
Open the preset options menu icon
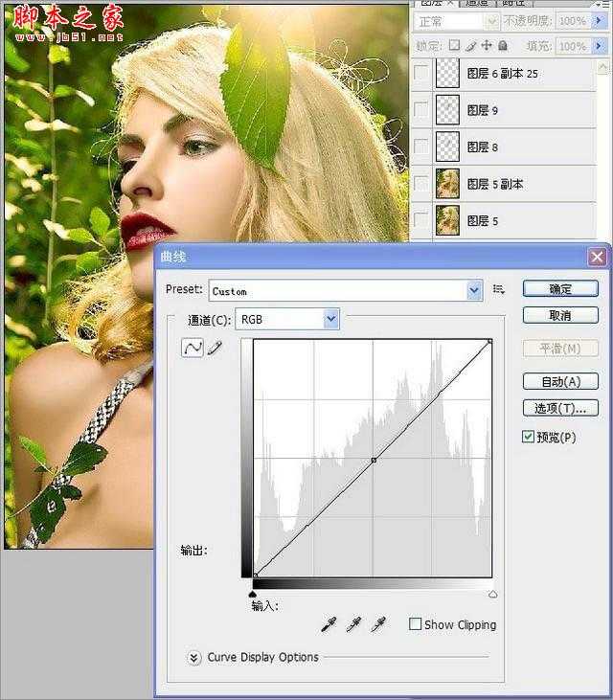tap(499, 290)
